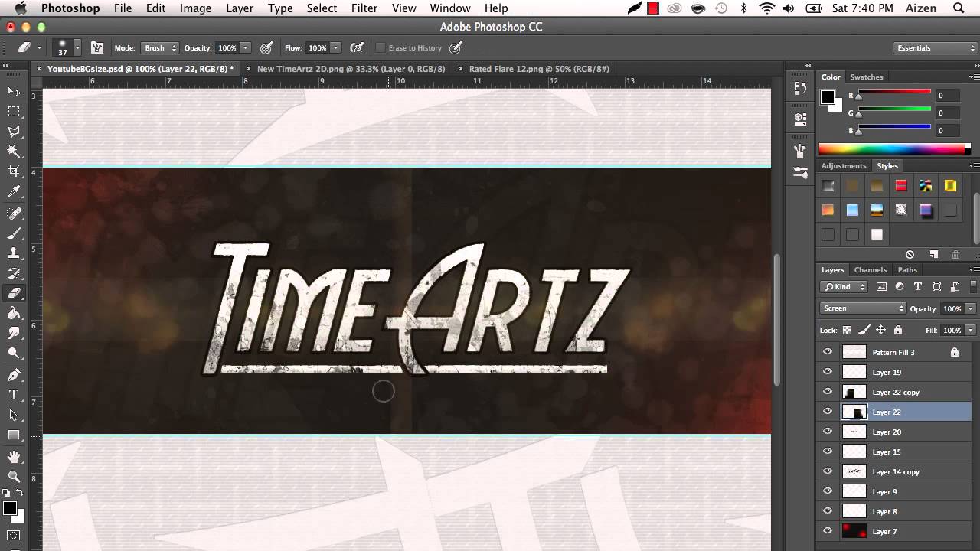Select the Hand tool
The width and height of the screenshot is (980, 551).
[x=14, y=457]
